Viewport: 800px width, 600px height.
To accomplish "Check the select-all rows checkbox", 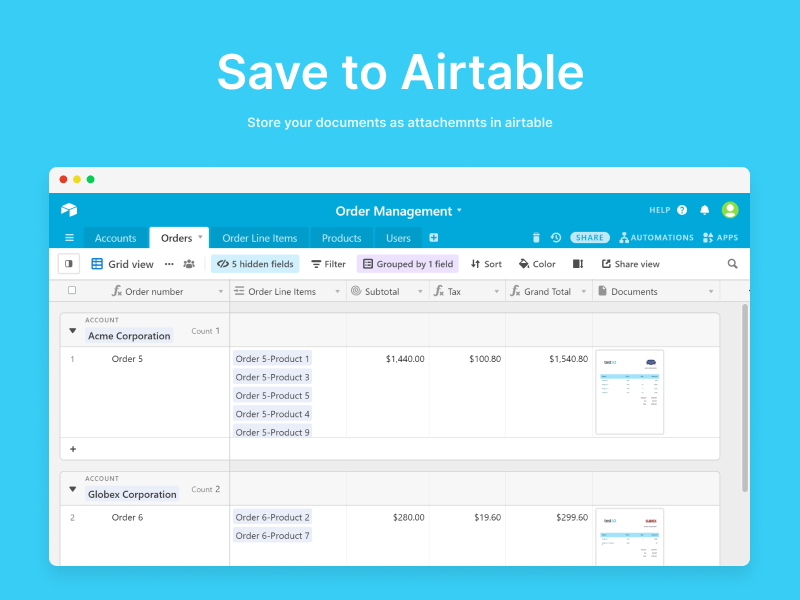I will 72,290.
